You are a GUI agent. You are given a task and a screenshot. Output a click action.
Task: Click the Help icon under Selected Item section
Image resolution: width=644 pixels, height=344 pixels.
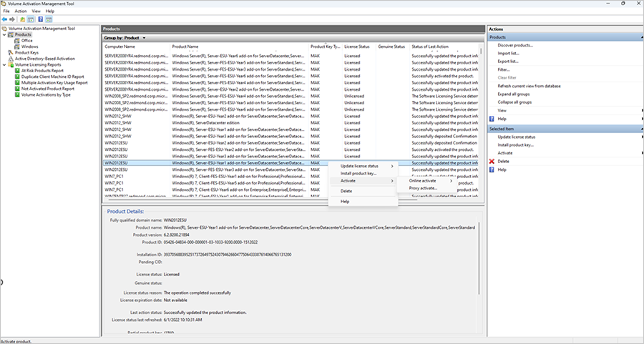point(492,169)
